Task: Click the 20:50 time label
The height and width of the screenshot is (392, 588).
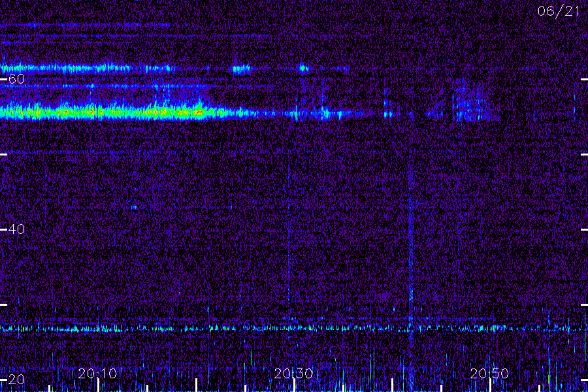Action: pyautogui.click(x=489, y=373)
